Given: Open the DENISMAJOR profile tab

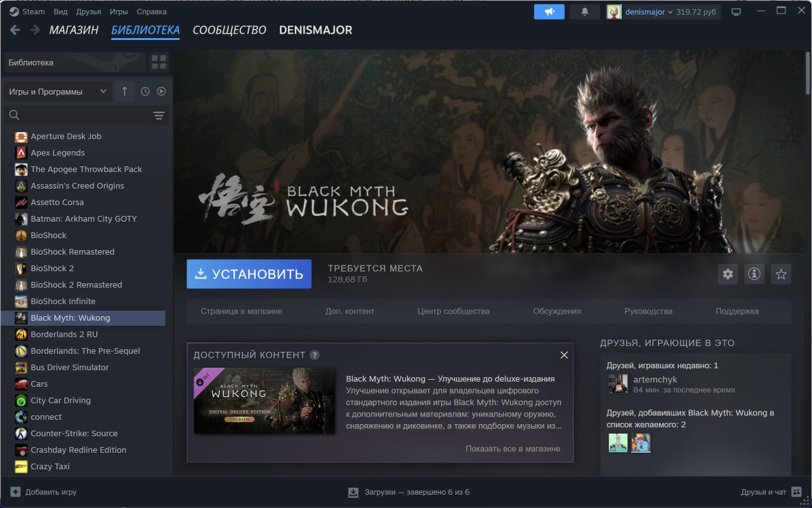Looking at the screenshot, I should pos(315,30).
